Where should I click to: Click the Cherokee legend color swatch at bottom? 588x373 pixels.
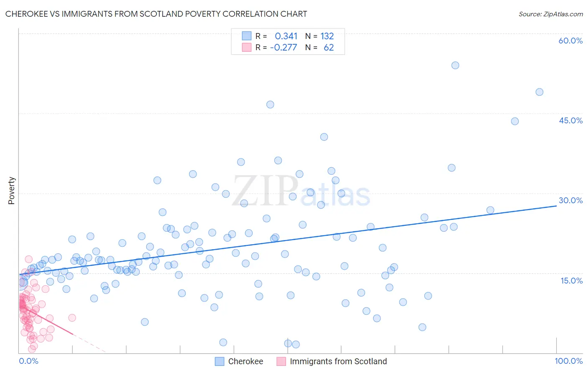(220, 361)
